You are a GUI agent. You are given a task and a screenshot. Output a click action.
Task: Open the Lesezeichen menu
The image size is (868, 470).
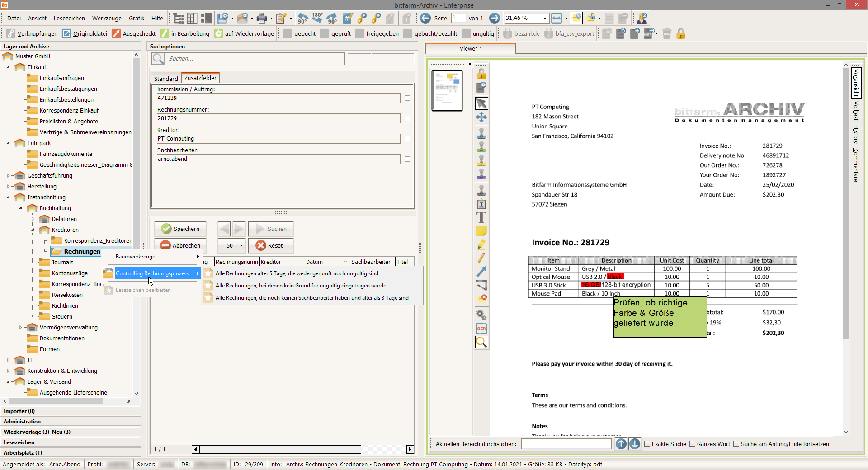[x=69, y=18]
